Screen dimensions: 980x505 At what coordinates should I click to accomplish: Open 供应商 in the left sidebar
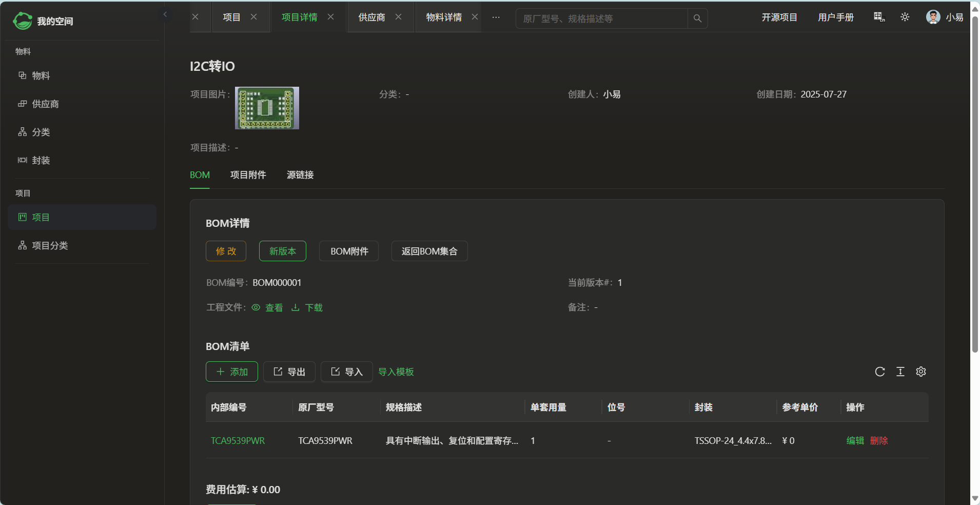45,104
